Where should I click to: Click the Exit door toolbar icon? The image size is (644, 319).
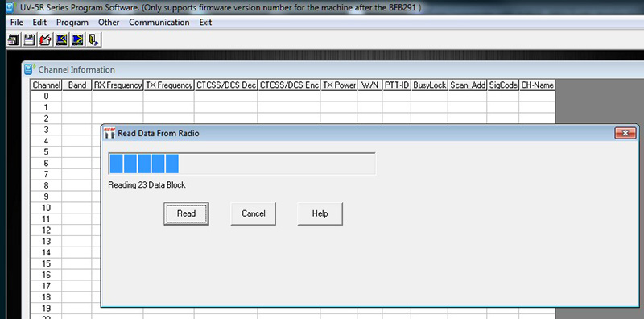(93, 40)
